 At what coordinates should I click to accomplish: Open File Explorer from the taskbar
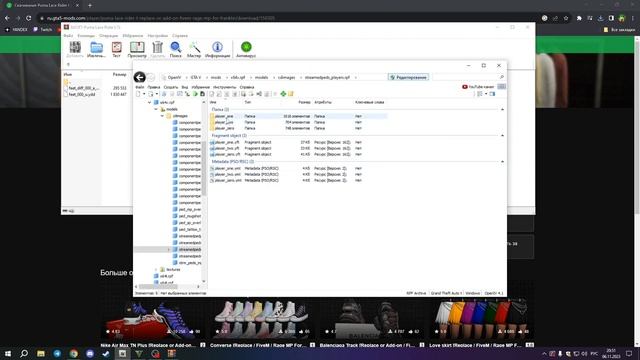tap(41, 353)
